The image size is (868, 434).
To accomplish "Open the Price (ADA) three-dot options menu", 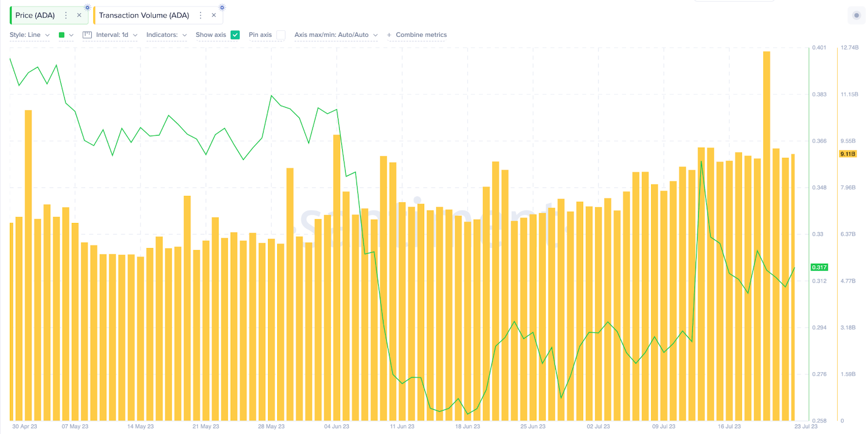I will click(x=66, y=15).
